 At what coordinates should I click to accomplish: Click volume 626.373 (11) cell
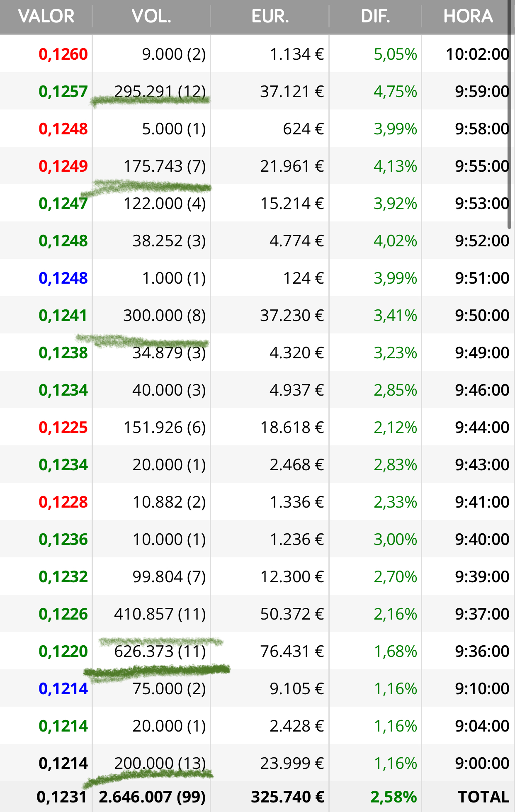click(x=160, y=652)
